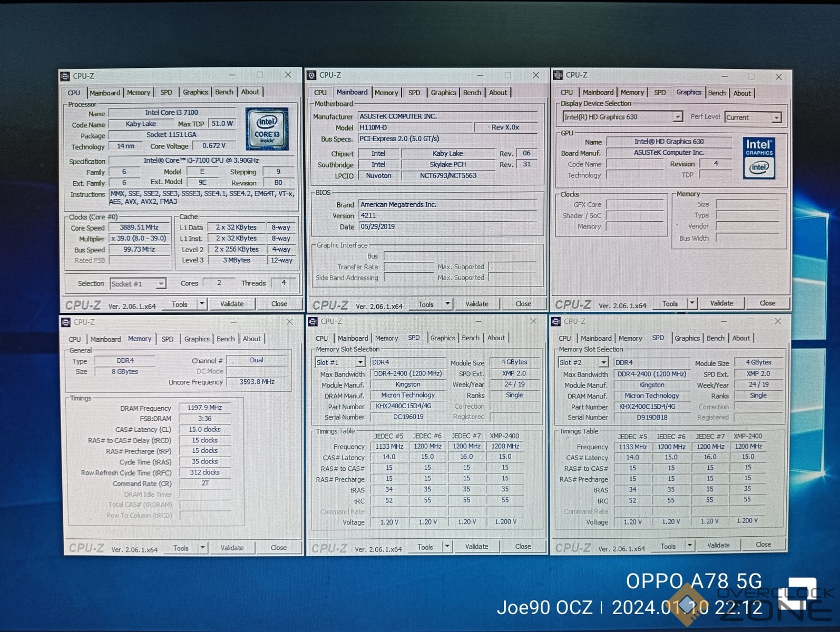Click the Code Name value 'Kaby Lake' in the Processor window

coord(141,124)
